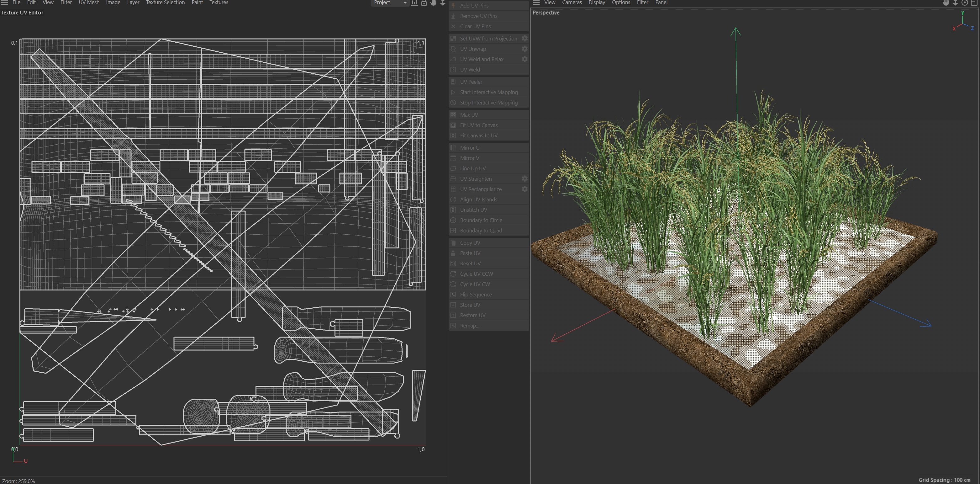The height and width of the screenshot is (484, 980).
Task: Click the hamburger menu icon in the UV editor
Action: click(x=5, y=3)
